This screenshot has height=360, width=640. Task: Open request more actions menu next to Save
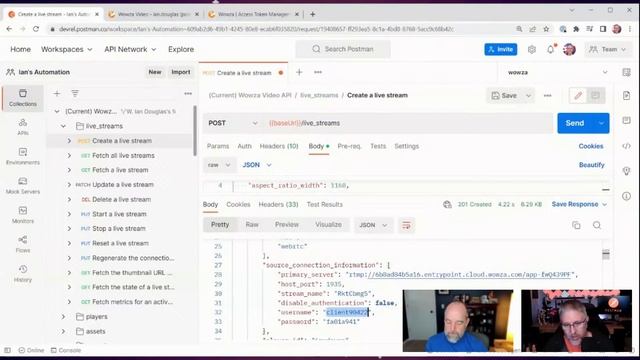pos(547,96)
